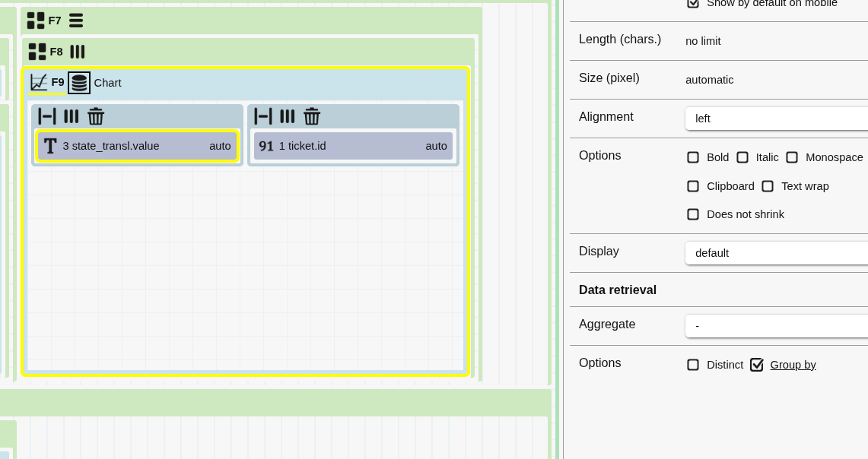Open the Aggregate dropdown

pos(776,326)
